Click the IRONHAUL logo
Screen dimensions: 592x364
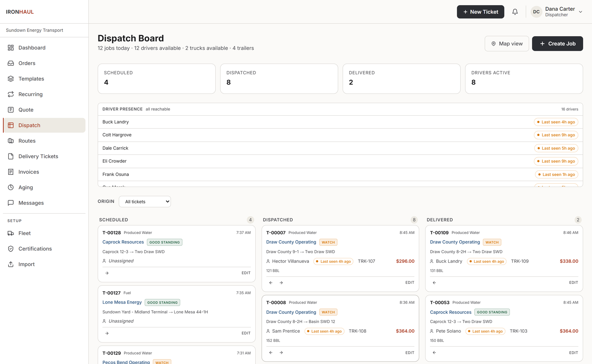(20, 12)
